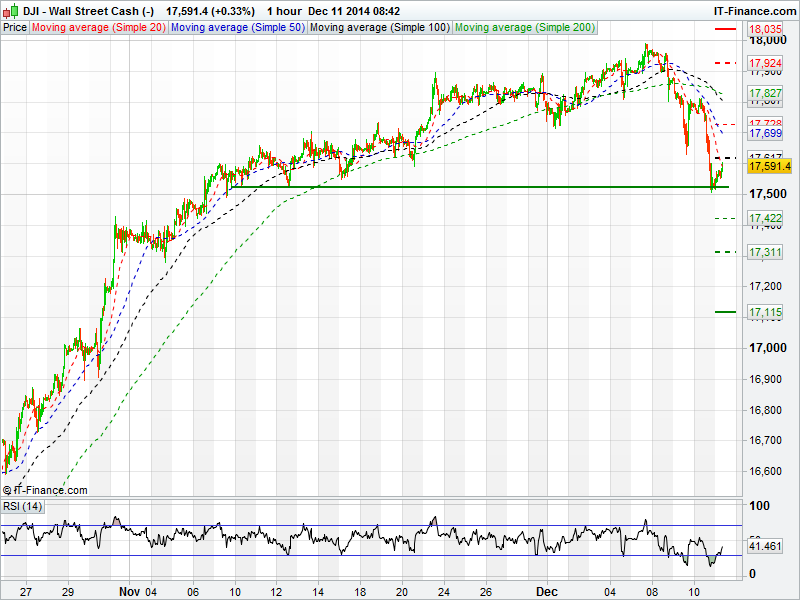The image size is (800, 600).
Task: Select the red dashed 17,924 level tag
Action: (x=765, y=64)
